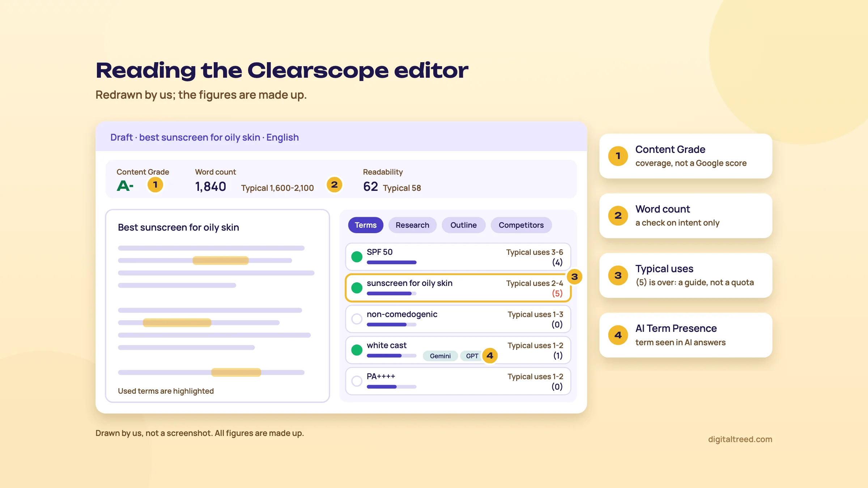The width and height of the screenshot is (868, 488).
Task: Open the AI Term Presence legend card
Action: tap(686, 335)
